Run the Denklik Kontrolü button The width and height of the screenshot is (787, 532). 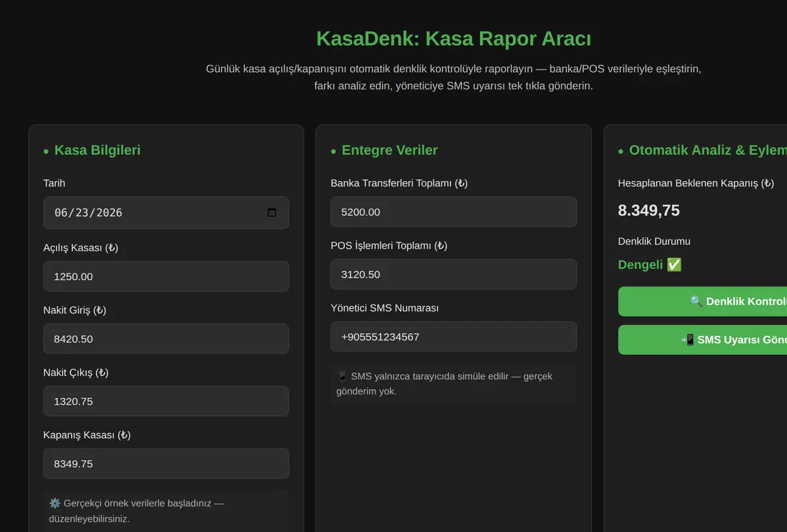[x=702, y=301]
